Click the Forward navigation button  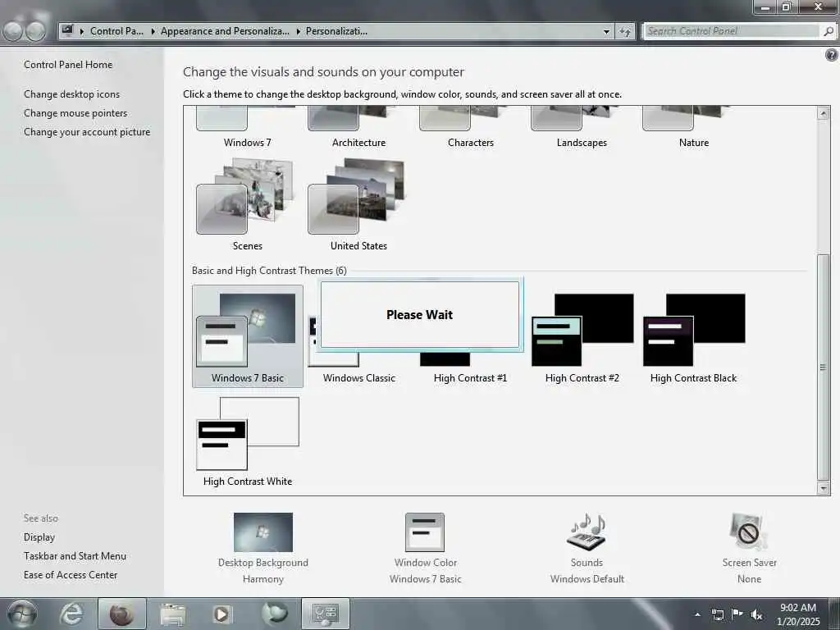35,30
